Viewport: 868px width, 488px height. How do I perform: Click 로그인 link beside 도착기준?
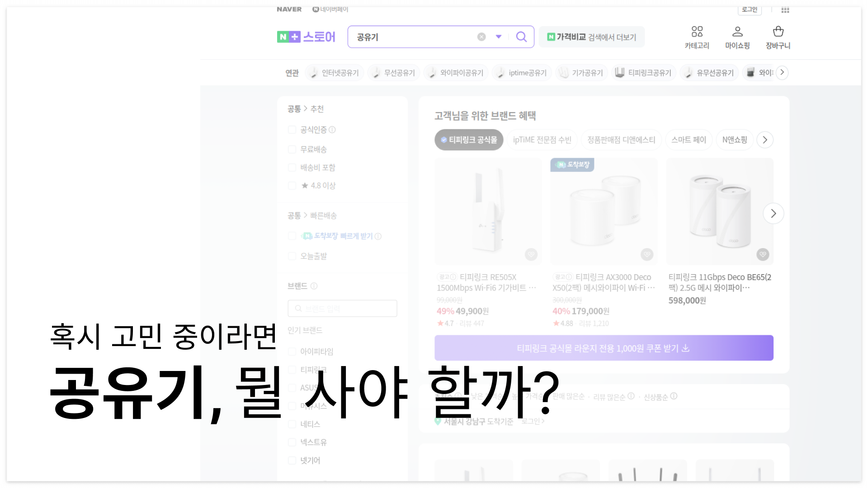tap(533, 421)
